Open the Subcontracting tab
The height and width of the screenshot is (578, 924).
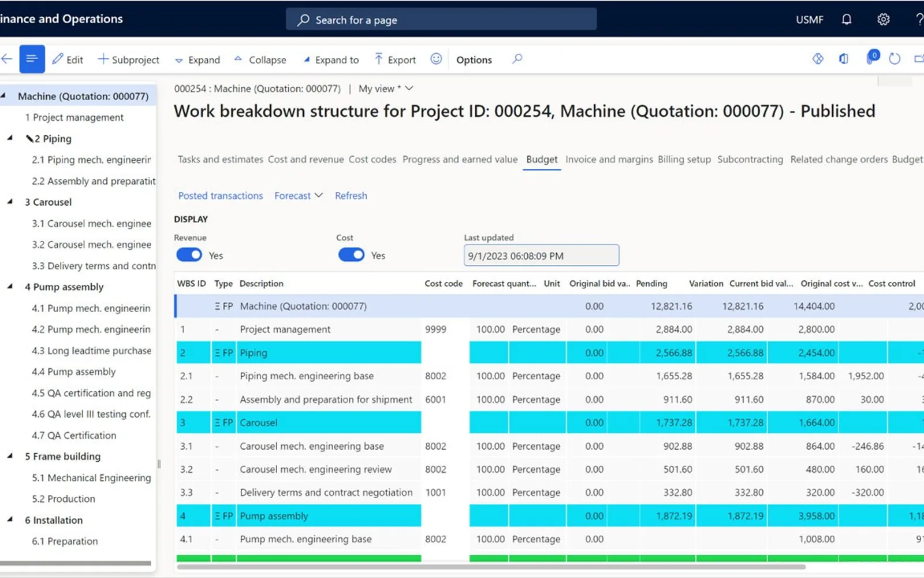(x=750, y=160)
